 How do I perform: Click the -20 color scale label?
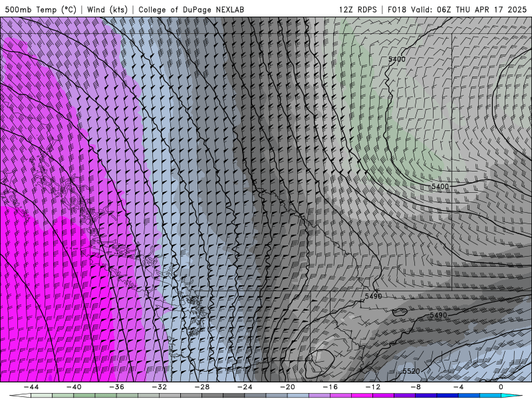[287, 387]
